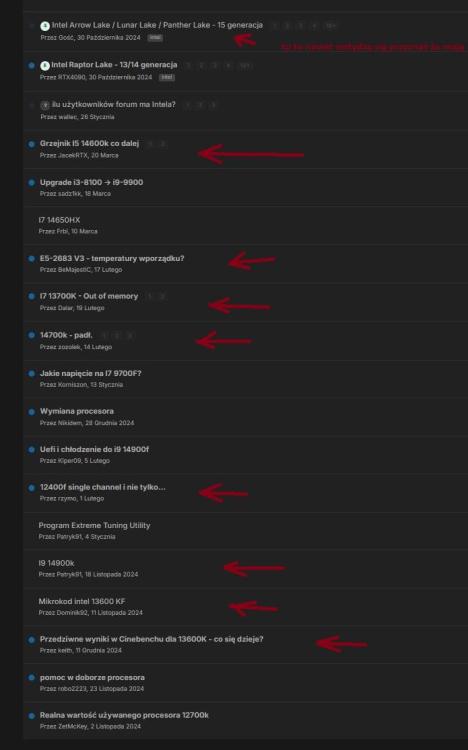Viewport: 468px width, 750px height.
Task: Click unread dot next to pomoc w doborze procesora
Action: (32, 678)
